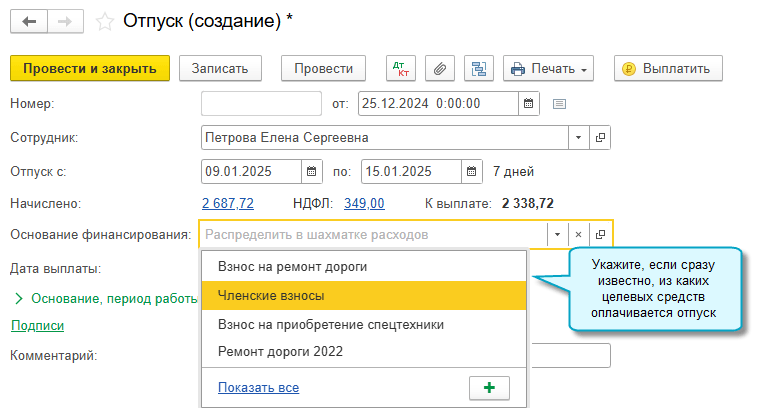The image size is (765, 408).
Task: Add form to favorites with star icon
Action: pos(104,21)
